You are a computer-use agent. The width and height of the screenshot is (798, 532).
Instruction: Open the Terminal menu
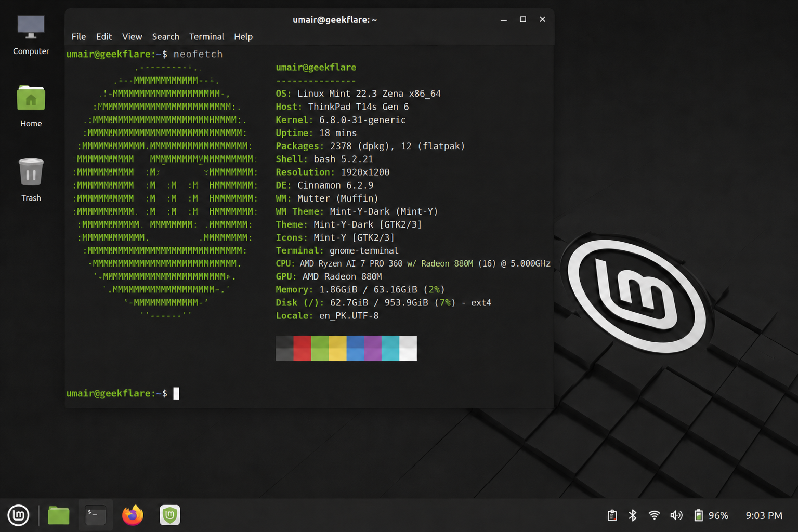207,37
